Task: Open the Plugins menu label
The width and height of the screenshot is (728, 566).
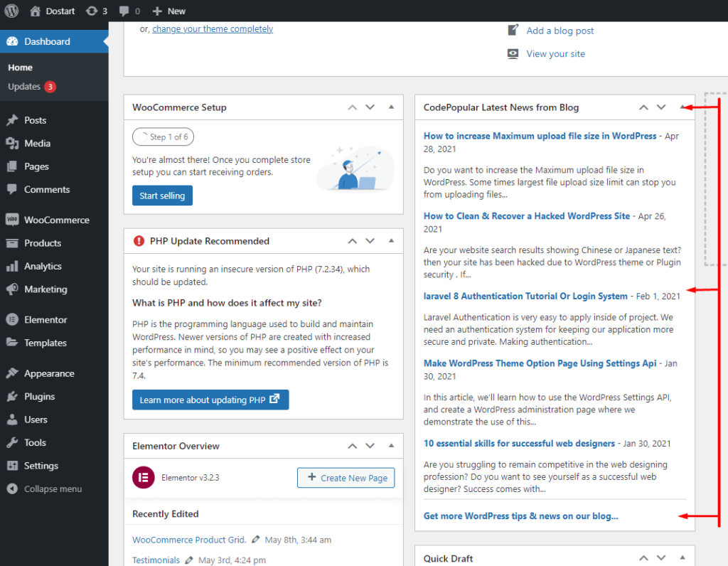Action: tap(40, 397)
